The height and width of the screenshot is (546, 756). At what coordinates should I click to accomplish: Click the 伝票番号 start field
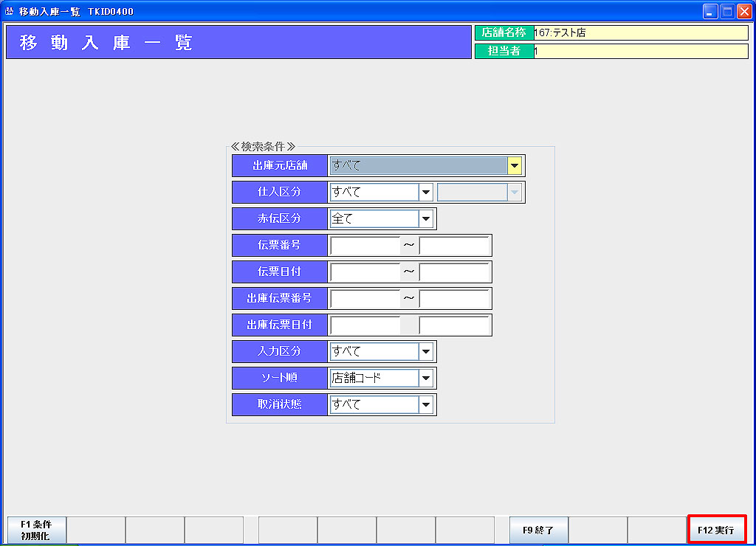coord(365,246)
